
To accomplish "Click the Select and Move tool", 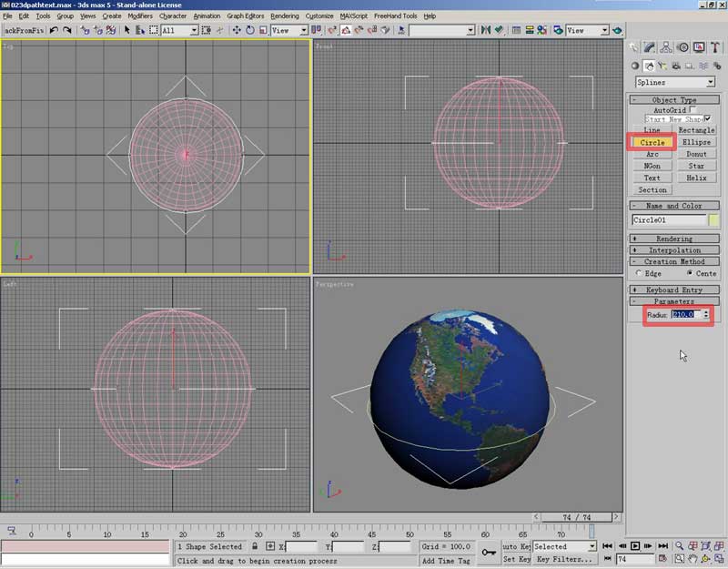I will click(x=237, y=30).
